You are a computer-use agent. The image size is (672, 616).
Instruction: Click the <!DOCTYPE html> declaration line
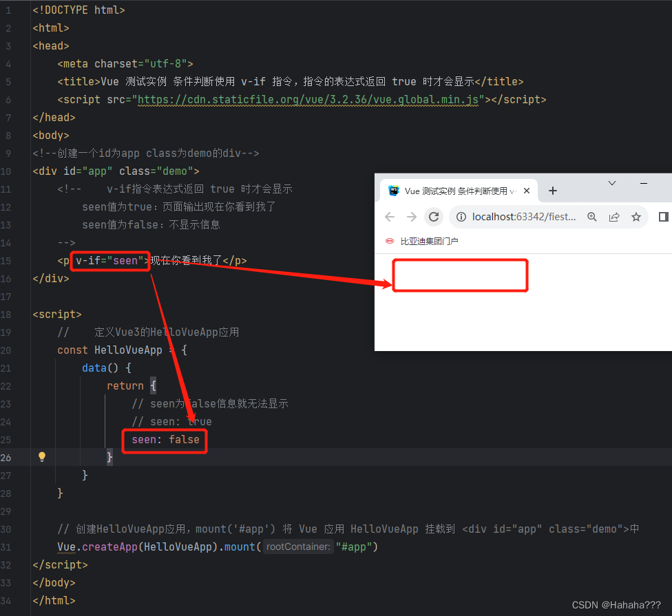[x=79, y=10]
